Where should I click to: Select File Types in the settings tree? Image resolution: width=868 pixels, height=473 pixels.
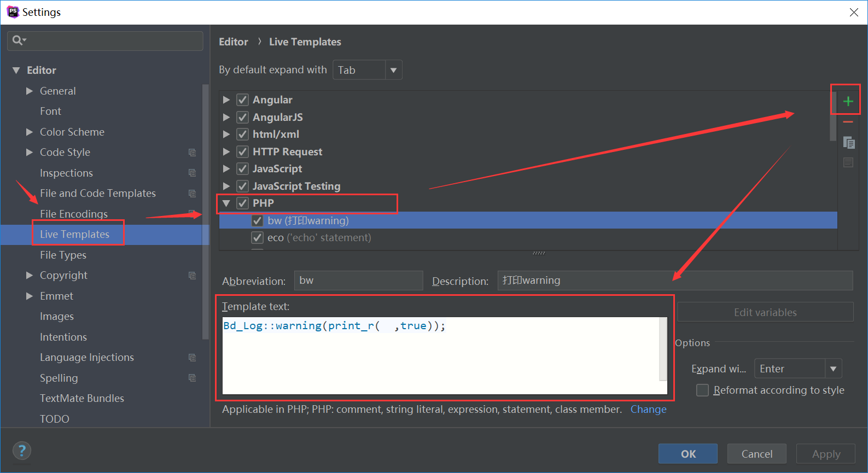point(63,255)
